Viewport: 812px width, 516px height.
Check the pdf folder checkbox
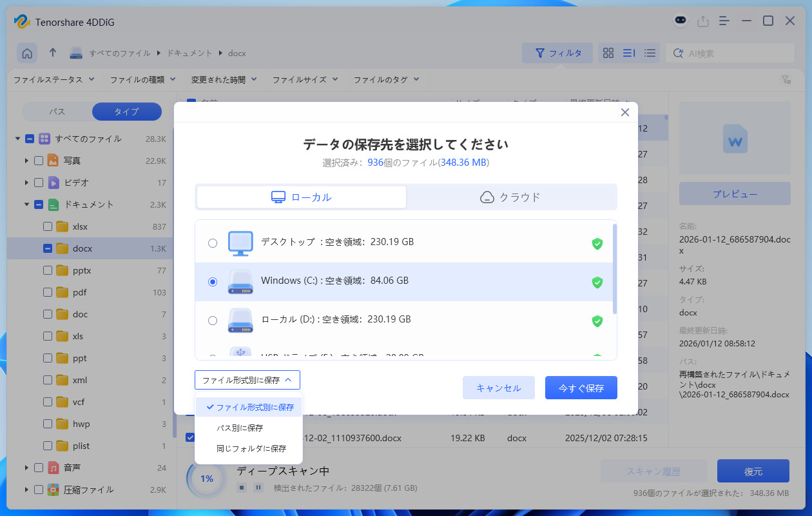(48, 292)
